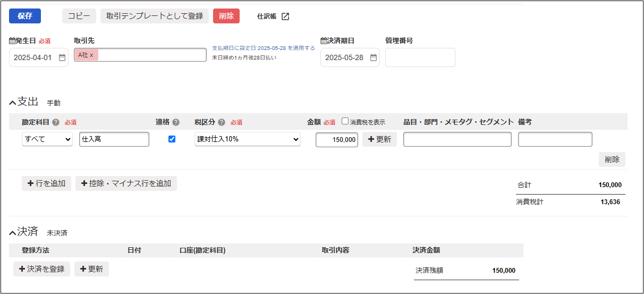Open the 仕訳帳 external link icon

pos(285,16)
